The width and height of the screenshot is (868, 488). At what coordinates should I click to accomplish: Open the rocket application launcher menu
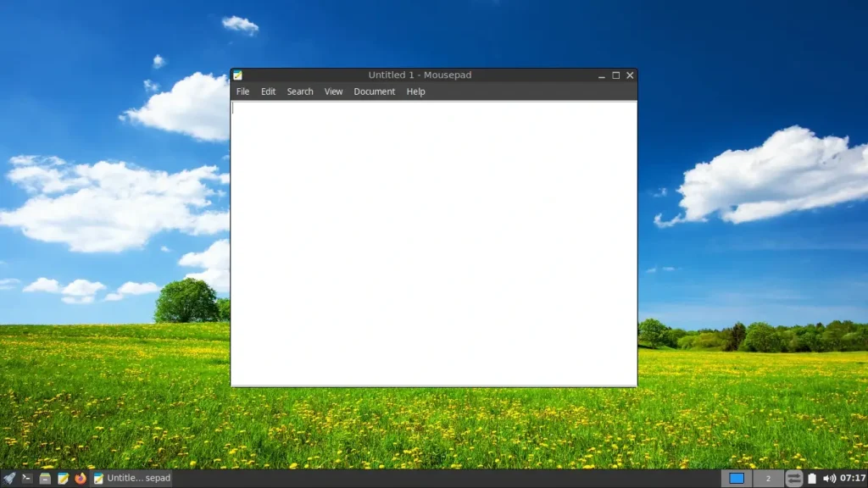[x=8, y=478]
